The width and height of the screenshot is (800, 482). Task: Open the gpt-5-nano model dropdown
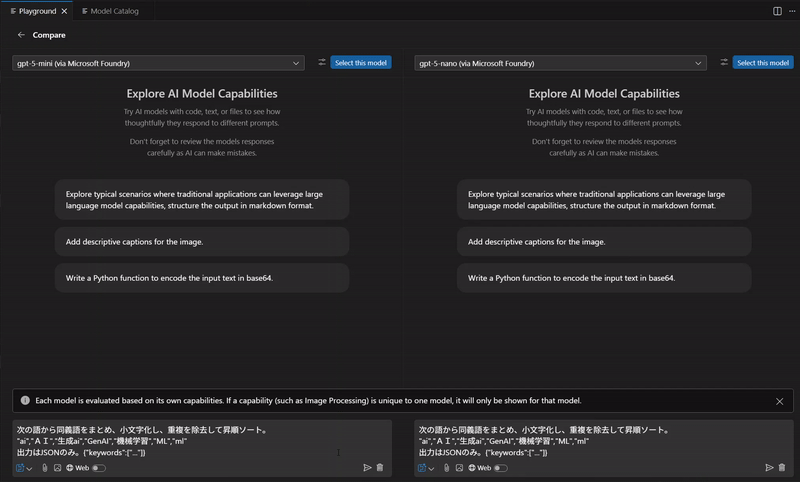(560, 63)
